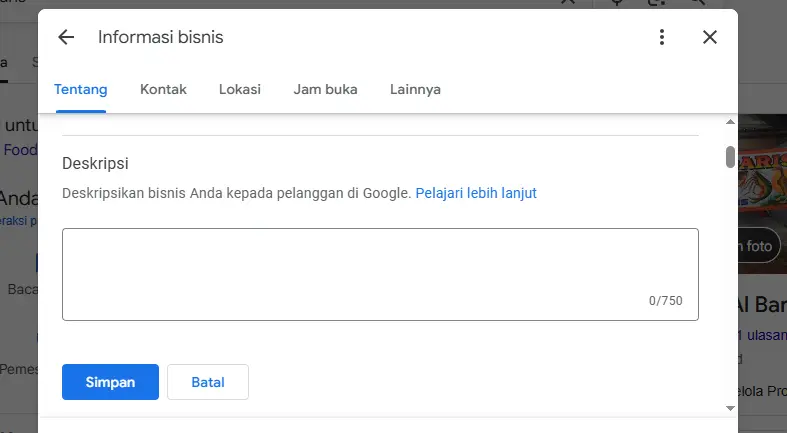Click the Deskripsi section heading
Image resolution: width=787 pixels, height=433 pixels.
pyautogui.click(x=95, y=164)
